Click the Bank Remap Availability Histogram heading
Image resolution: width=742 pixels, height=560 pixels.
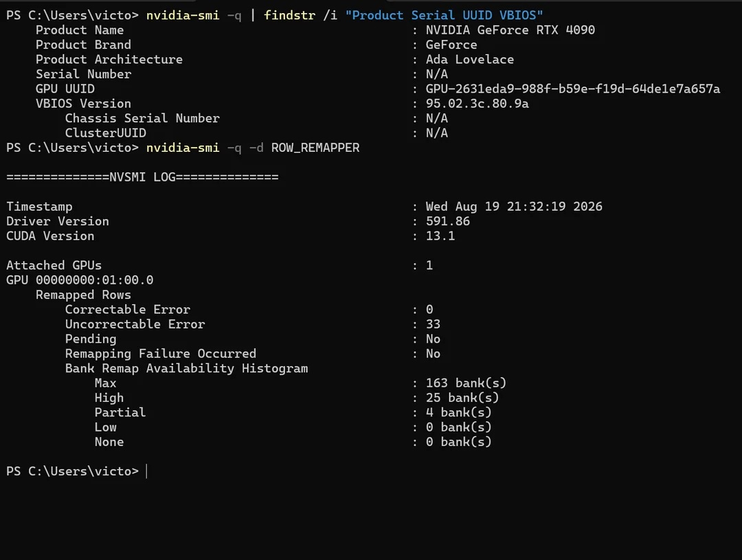[186, 369]
